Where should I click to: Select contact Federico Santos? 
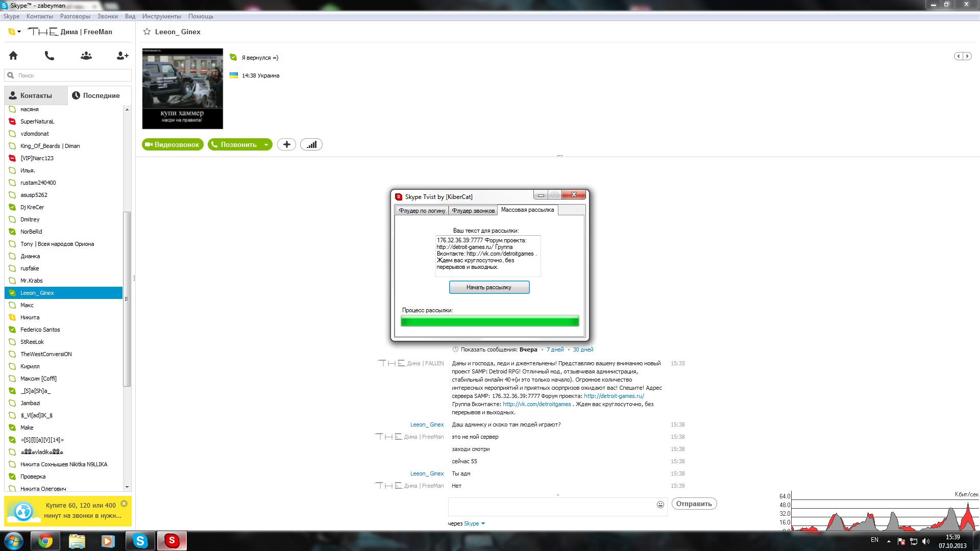coord(64,330)
